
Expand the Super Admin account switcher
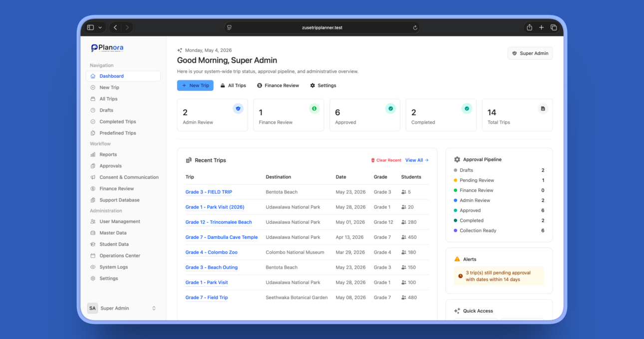coord(122,308)
